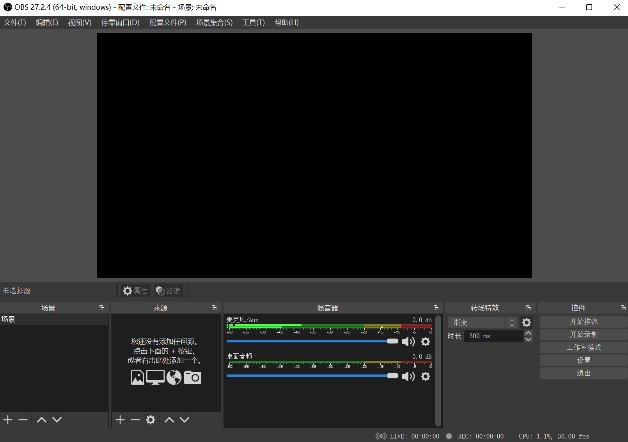Click the 300 ms duration input field
The height and width of the screenshot is (442, 628).
tap(494, 336)
